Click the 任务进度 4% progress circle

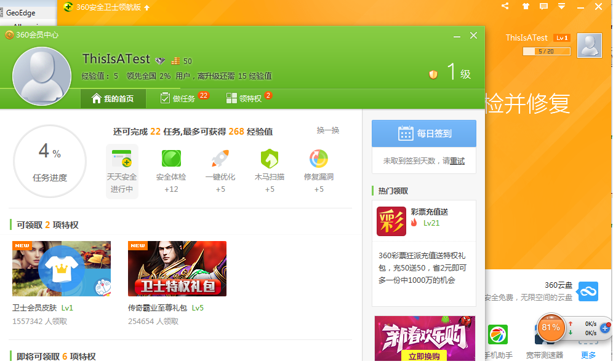(50, 161)
